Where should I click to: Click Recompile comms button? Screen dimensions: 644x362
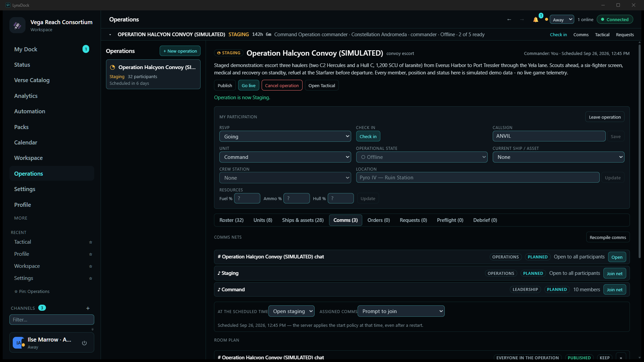click(x=608, y=237)
